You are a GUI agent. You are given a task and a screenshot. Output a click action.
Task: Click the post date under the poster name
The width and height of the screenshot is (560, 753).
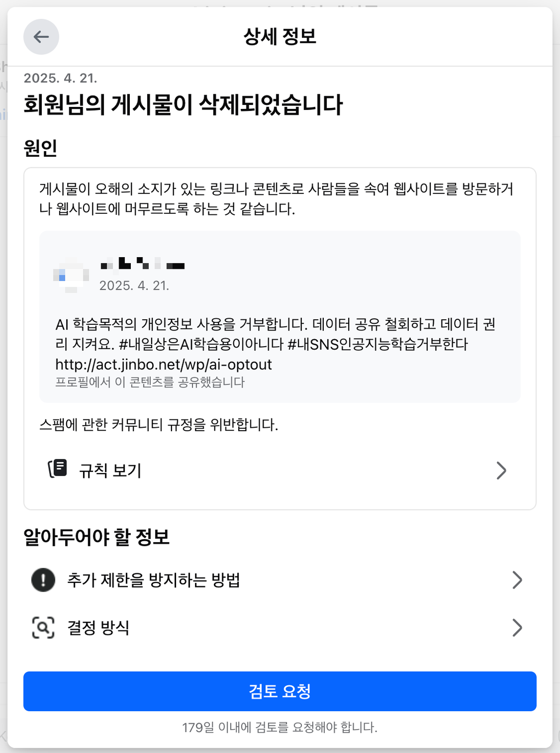coord(134,286)
